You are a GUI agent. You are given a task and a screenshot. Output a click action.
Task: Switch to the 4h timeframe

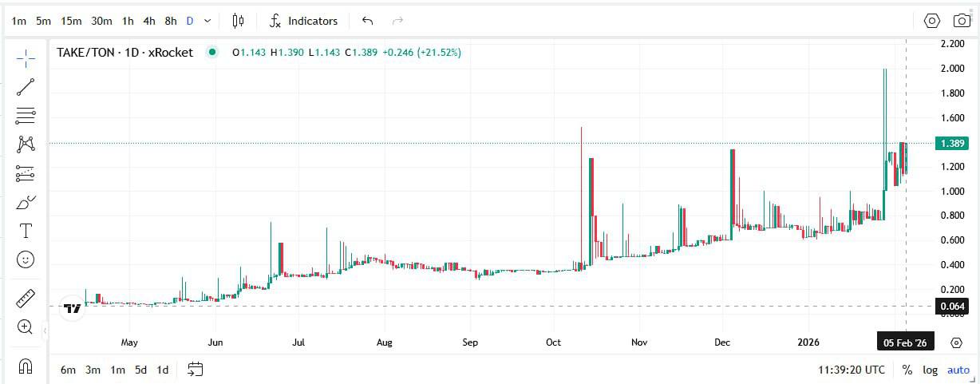(x=149, y=21)
